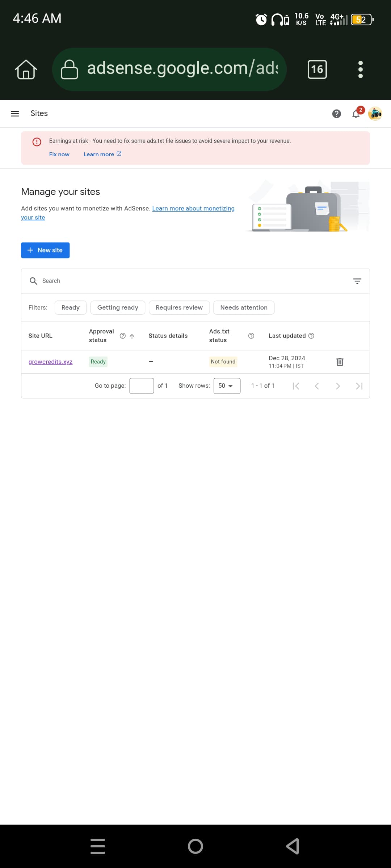Show help for Last updated column
Image resolution: width=391 pixels, height=868 pixels.
click(x=311, y=336)
